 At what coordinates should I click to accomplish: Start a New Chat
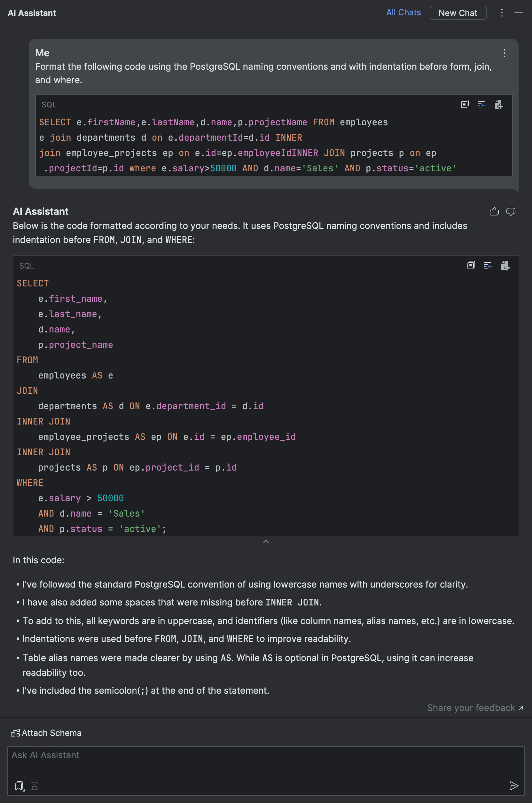click(x=458, y=13)
